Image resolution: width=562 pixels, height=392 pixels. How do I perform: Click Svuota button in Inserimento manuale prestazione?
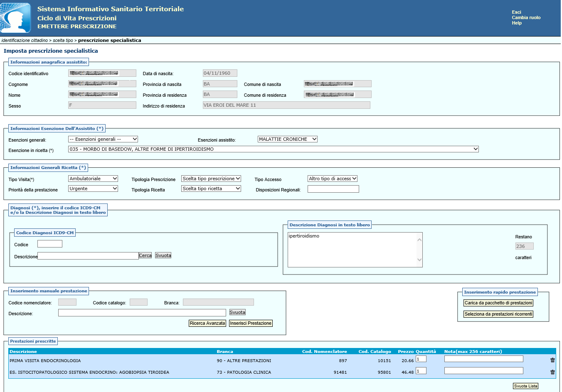[x=237, y=312]
